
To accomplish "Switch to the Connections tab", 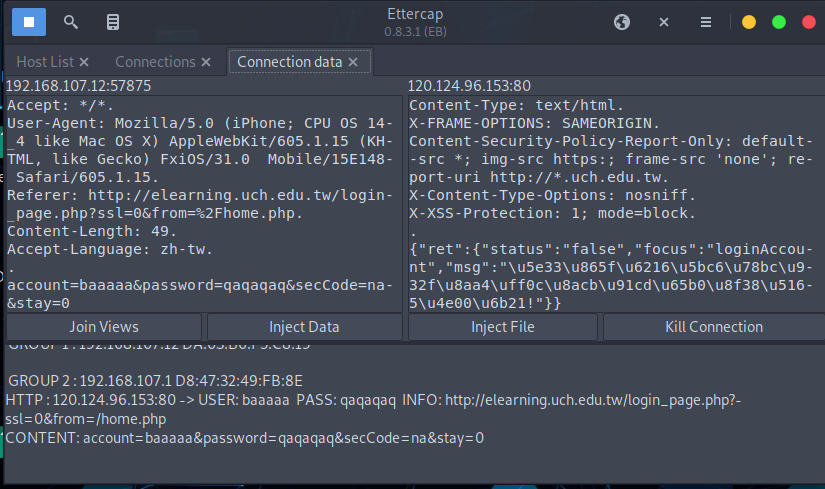I will coord(155,62).
